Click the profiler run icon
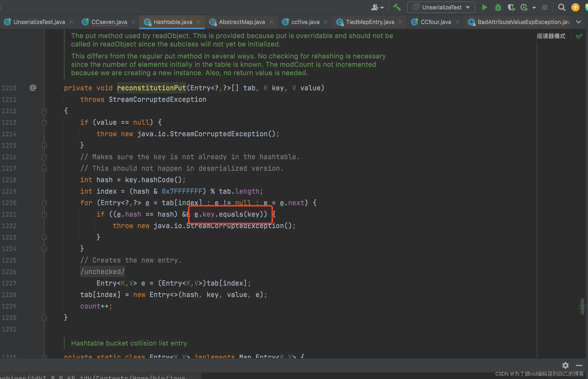This screenshot has width=588, height=379. (524, 7)
